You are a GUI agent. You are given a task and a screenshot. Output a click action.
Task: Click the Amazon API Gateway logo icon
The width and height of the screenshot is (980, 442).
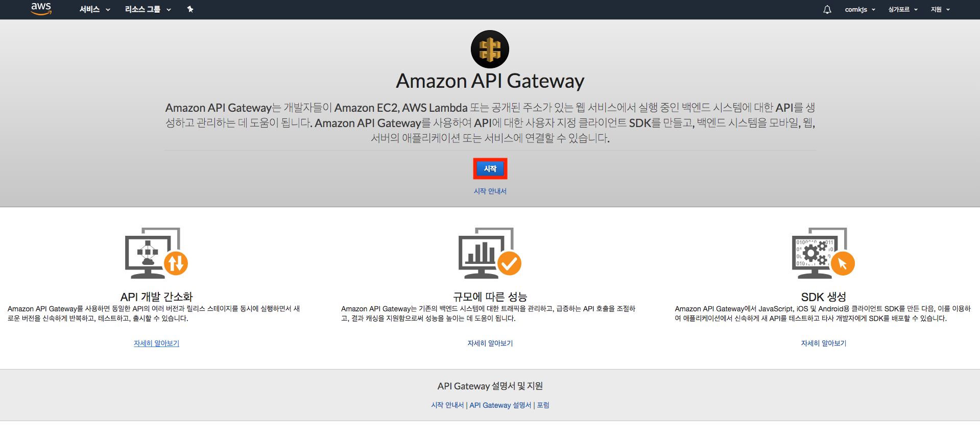(490, 50)
